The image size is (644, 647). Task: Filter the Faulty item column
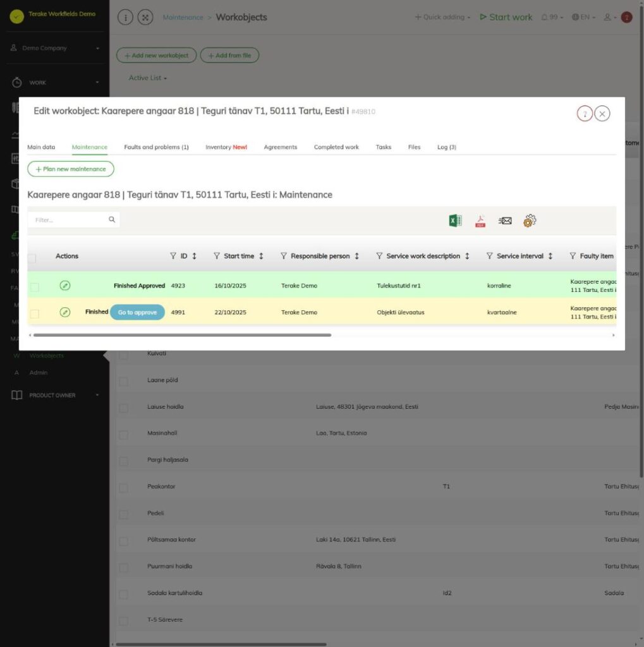[573, 256]
